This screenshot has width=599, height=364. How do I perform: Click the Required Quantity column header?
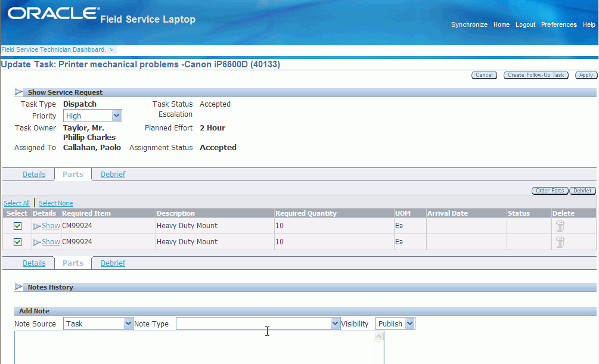tap(306, 213)
